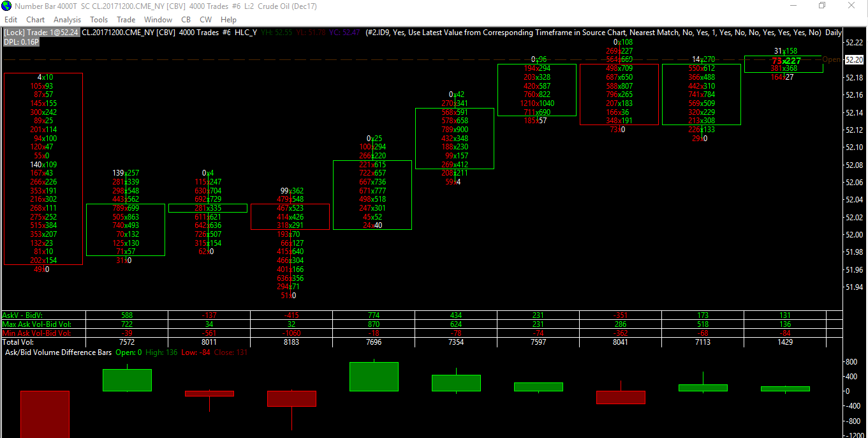Click the 'HLC_Y' study label in header

click(246, 32)
